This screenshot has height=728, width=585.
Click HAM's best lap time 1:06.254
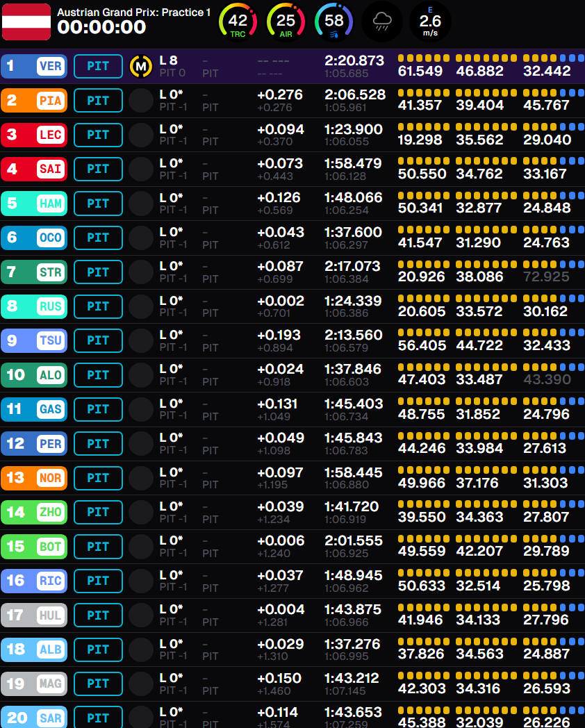[x=347, y=210]
